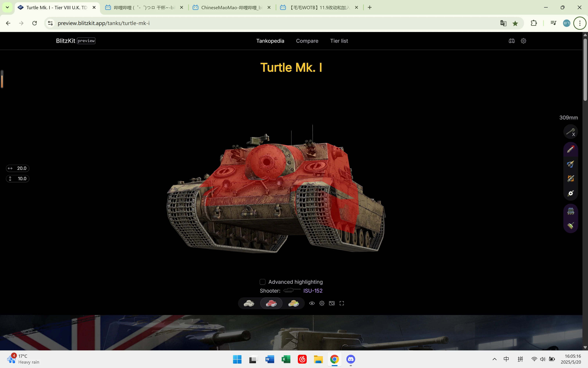Click the page vertical scrollbar thumb
This screenshot has width=588, height=368.
click(585, 69)
